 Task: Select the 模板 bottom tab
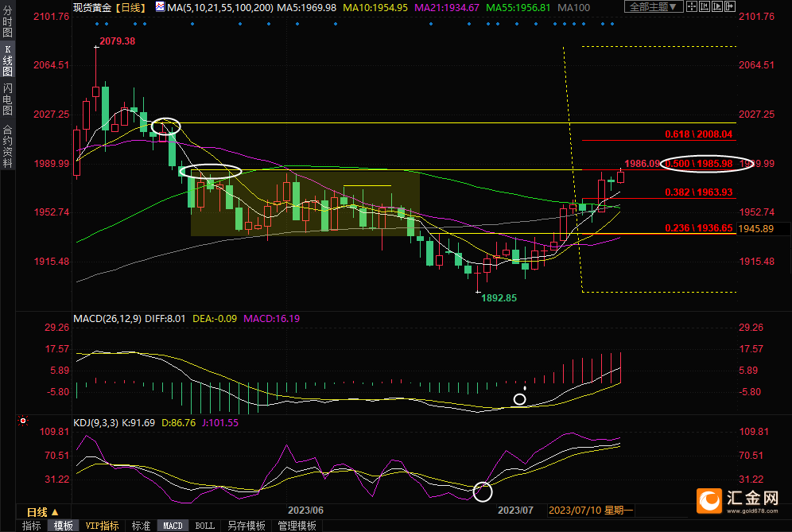click(x=63, y=526)
